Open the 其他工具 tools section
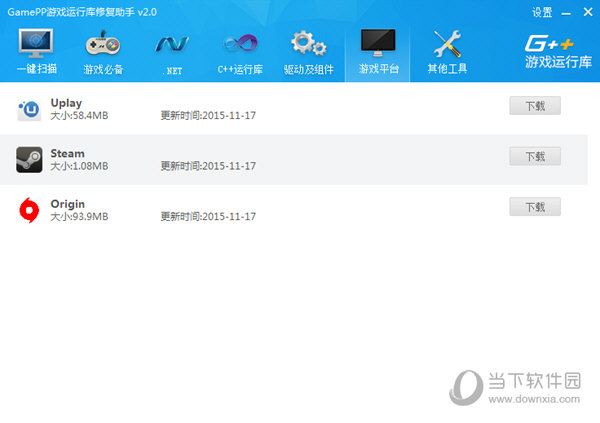This screenshot has height=423, width=600. point(447,52)
